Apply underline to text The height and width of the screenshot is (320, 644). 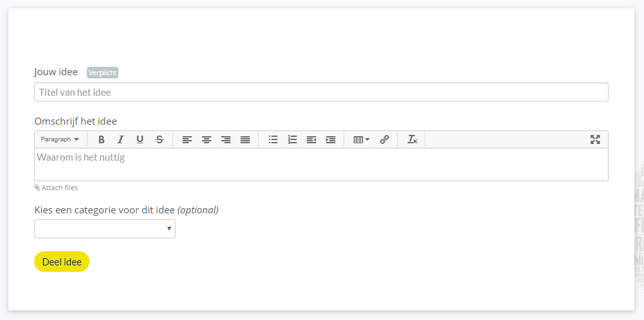(140, 139)
